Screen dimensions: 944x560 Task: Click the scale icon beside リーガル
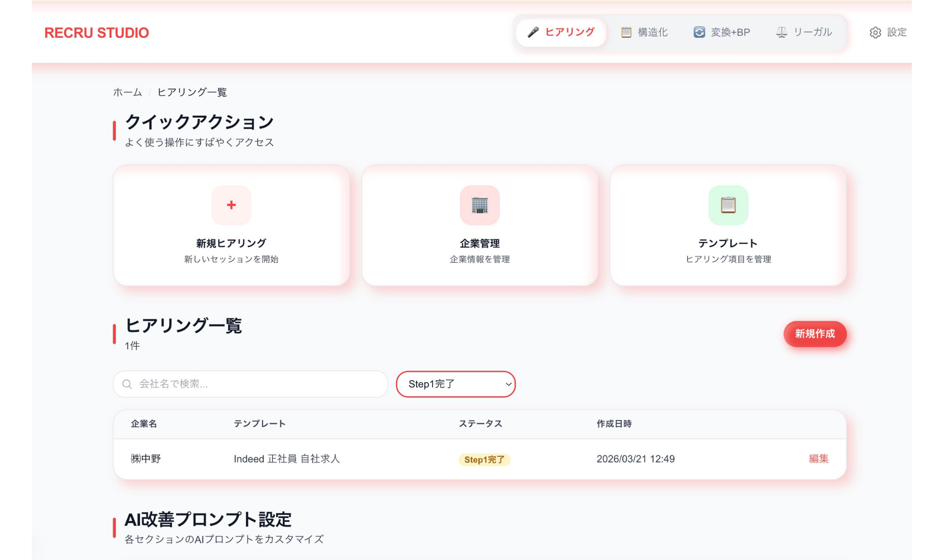tap(781, 32)
